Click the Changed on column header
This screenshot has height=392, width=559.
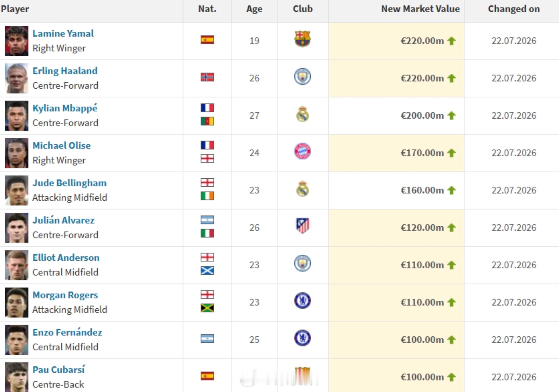click(514, 9)
